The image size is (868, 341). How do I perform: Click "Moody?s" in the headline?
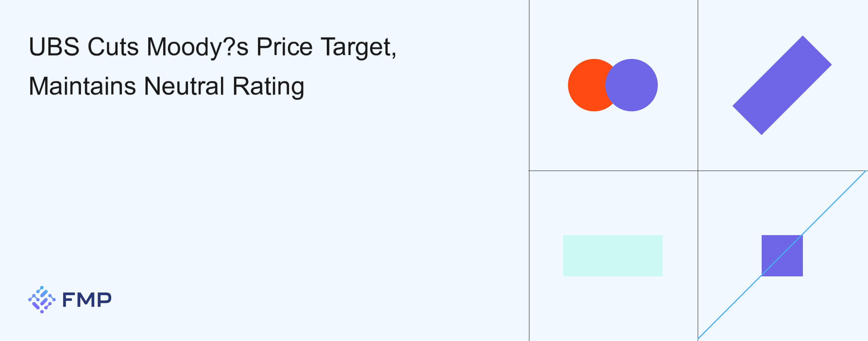(197, 46)
